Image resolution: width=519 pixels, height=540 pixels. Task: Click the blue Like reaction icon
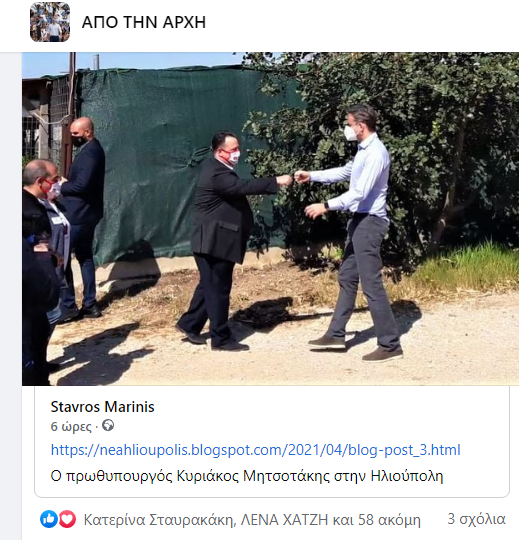[49, 519]
